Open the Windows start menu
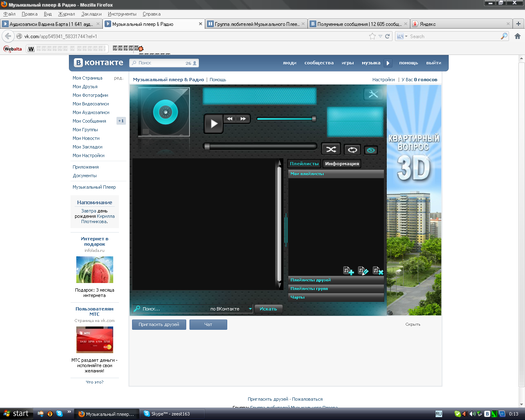Viewport: 525px width, 420px height. point(16,413)
